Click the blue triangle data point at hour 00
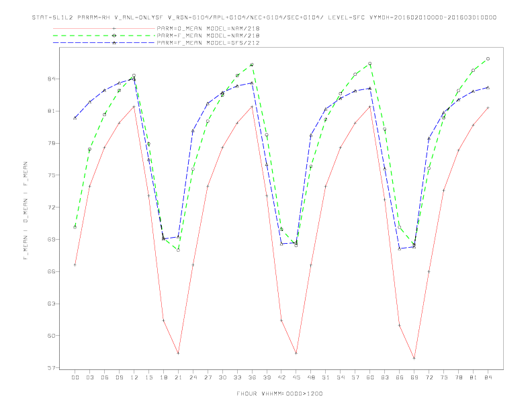The width and height of the screenshot is (532, 411). (x=75, y=118)
